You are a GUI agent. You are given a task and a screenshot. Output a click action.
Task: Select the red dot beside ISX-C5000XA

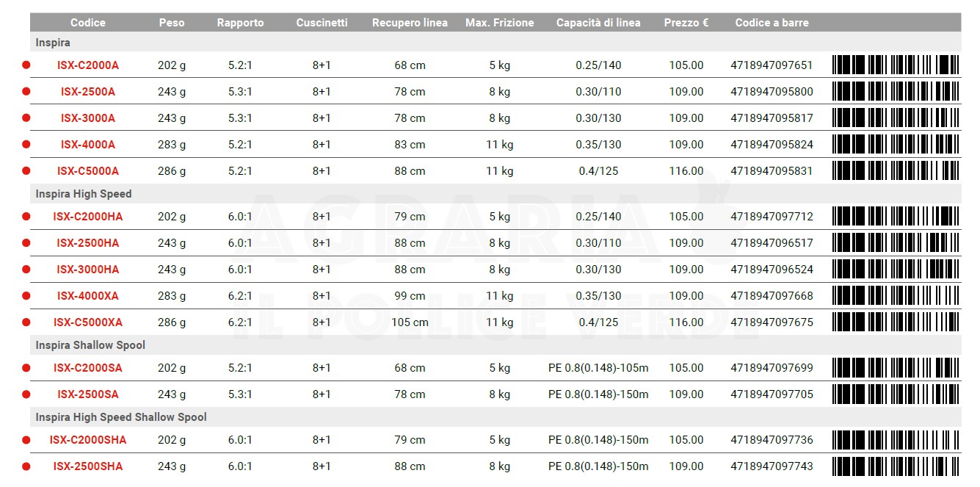(x=26, y=322)
